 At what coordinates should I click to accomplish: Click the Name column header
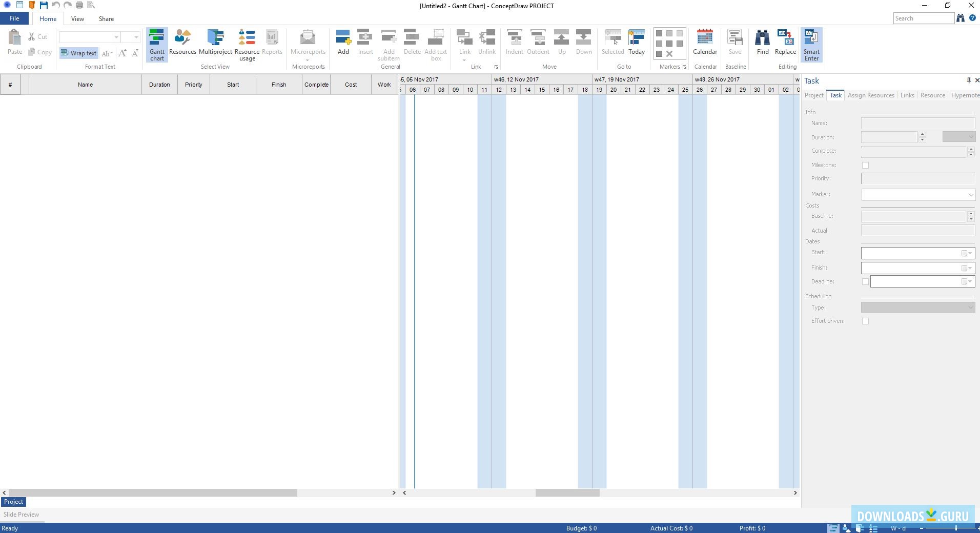[x=85, y=85]
